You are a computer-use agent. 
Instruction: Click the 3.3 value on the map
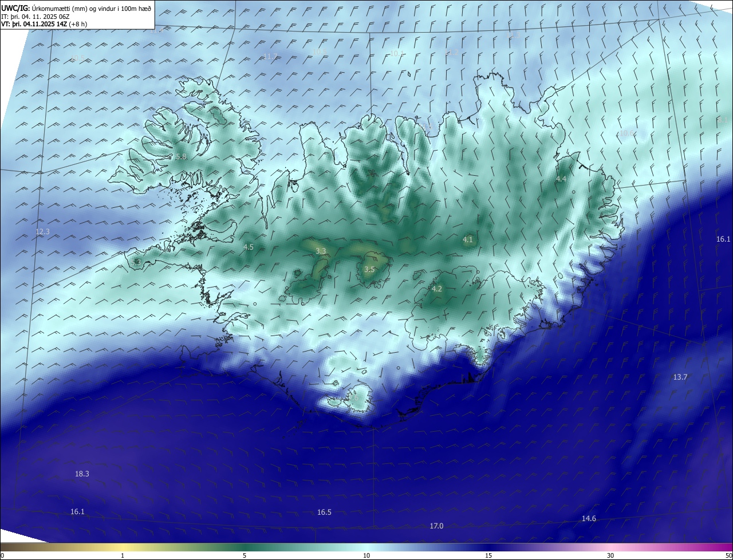click(321, 251)
